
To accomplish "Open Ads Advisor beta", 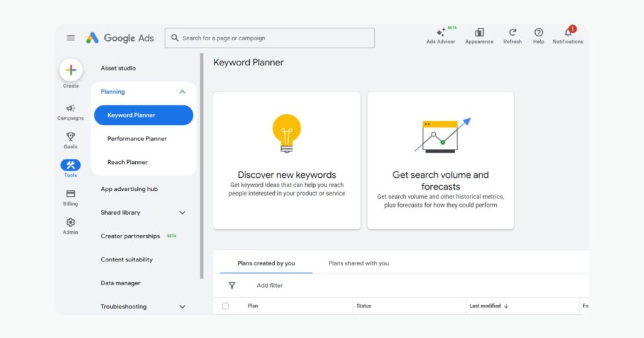I will coord(441,36).
